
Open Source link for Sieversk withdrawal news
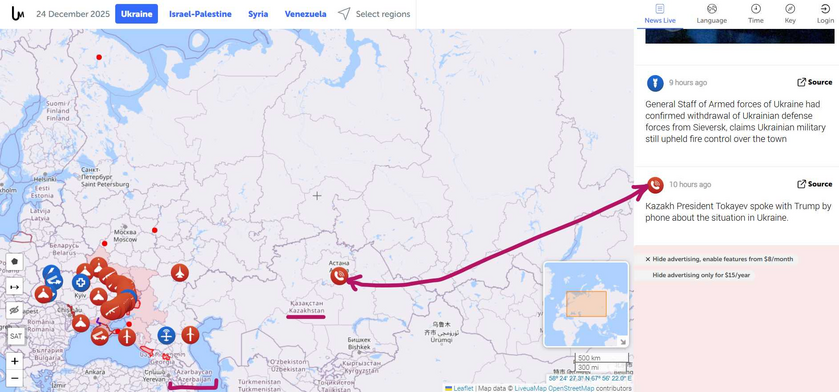coord(814,82)
